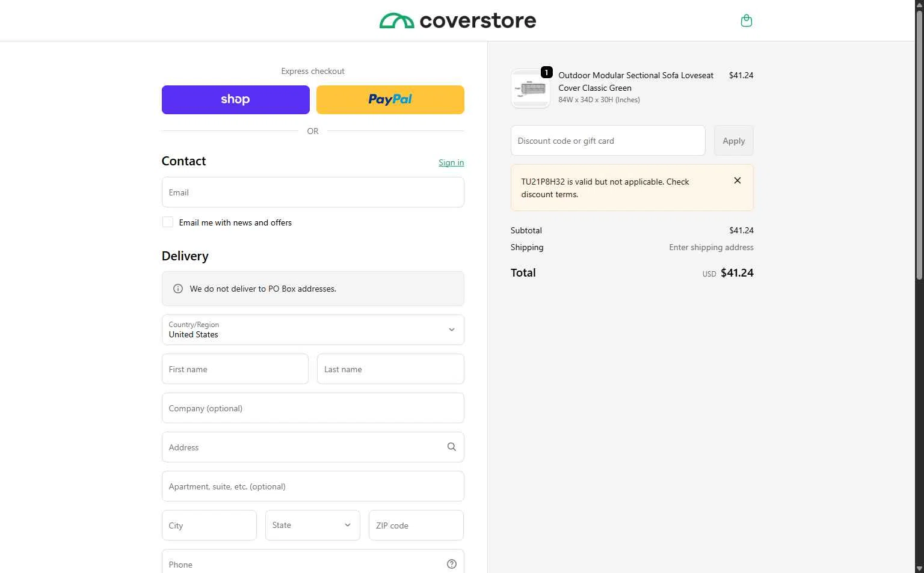This screenshot has width=924, height=573.
Task: Check Email me with news and offers
Action: point(168,222)
